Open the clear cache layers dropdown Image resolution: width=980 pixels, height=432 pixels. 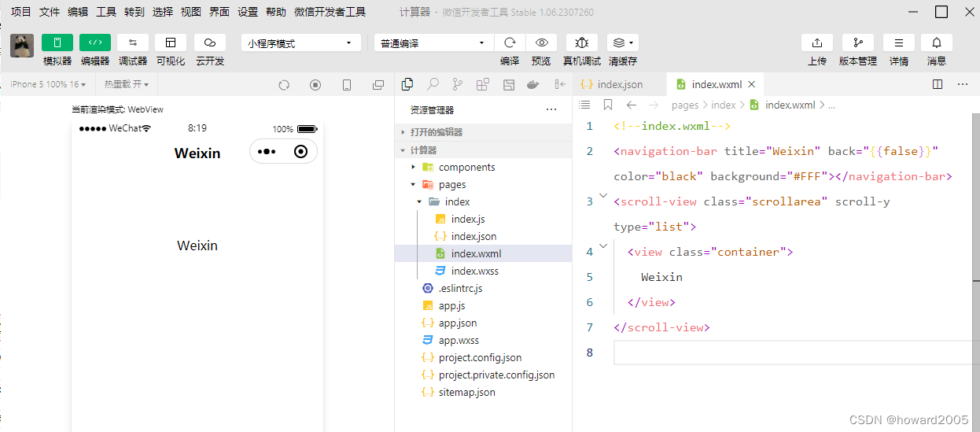pyautogui.click(x=623, y=42)
